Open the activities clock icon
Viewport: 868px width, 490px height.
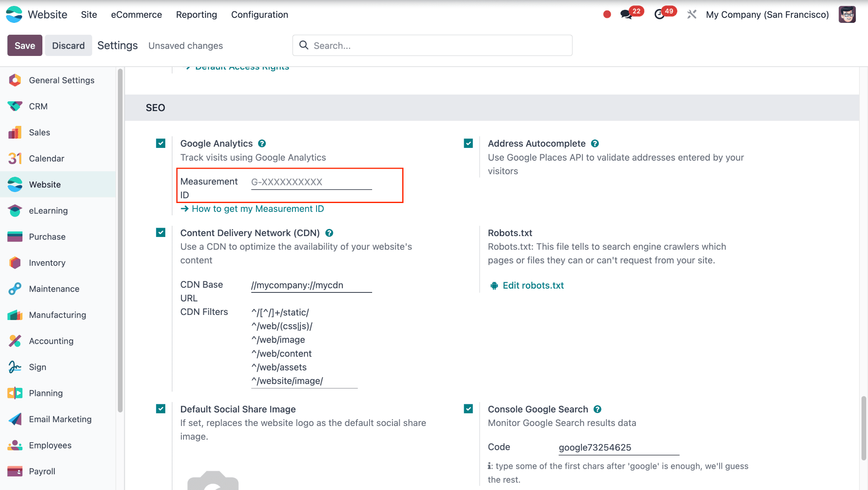659,14
